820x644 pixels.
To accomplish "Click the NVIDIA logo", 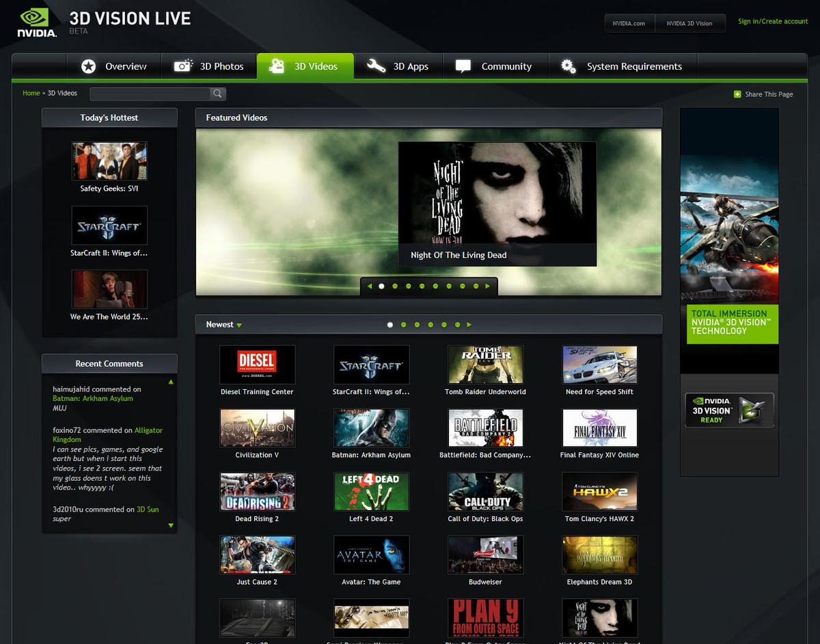I will click(37, 23).
